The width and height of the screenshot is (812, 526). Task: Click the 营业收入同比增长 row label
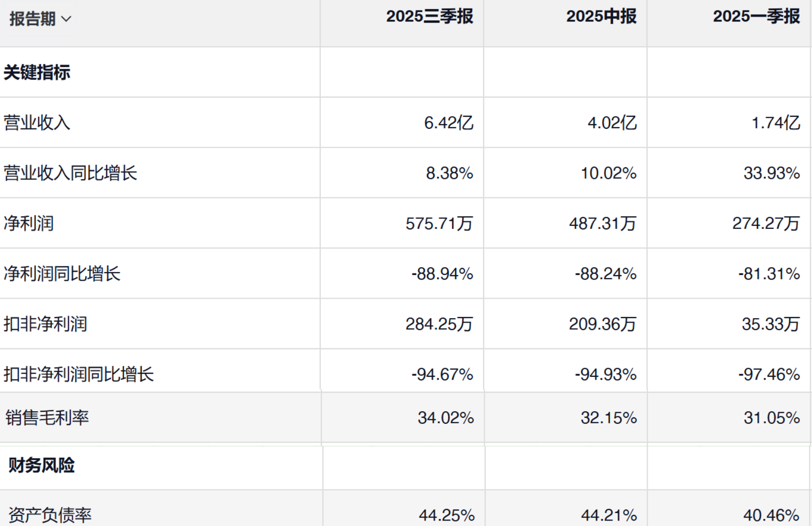[70, 173]
